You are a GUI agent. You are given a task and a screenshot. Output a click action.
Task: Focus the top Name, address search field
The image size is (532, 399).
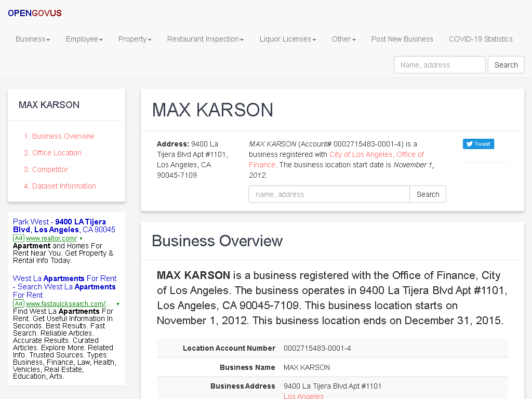pos(440,65)
